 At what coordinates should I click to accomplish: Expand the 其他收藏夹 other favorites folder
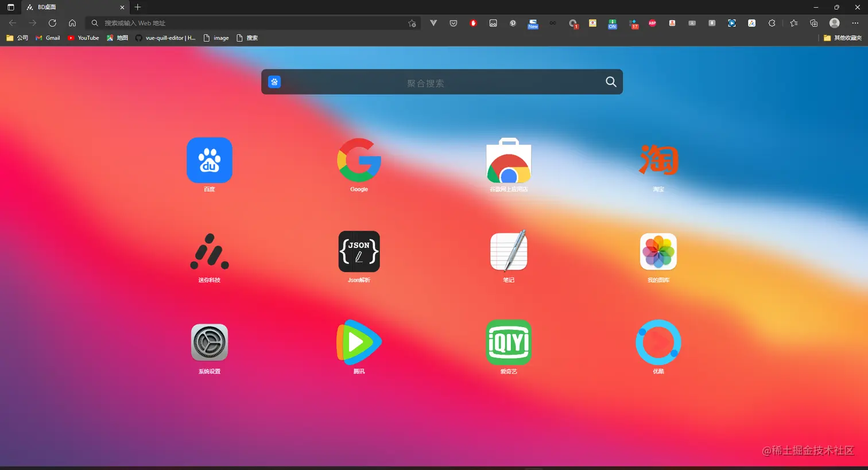(842, 38)
